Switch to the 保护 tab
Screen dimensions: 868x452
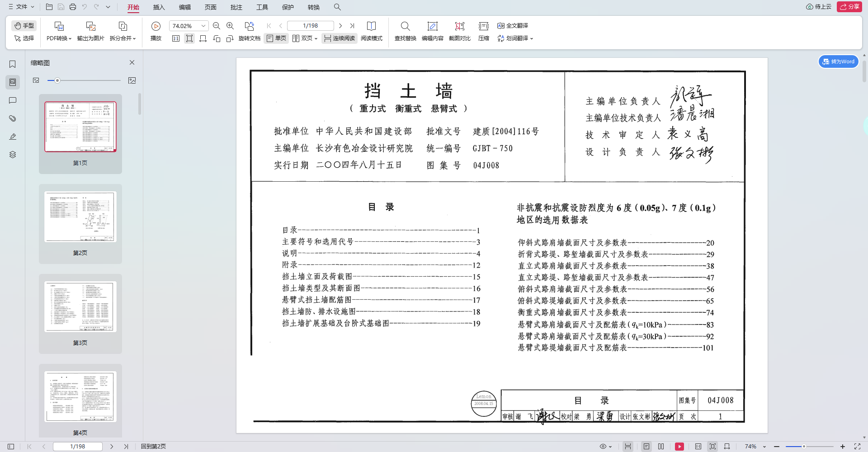click(288, 7)
